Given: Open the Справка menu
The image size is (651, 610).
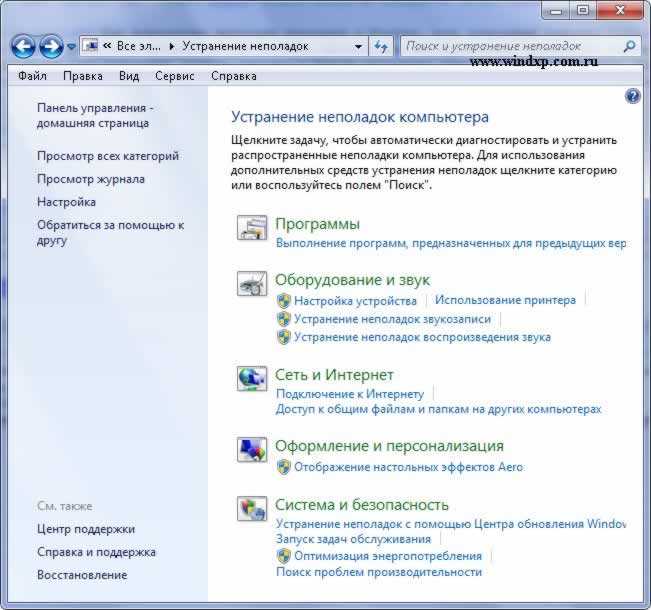Looking at the screenshot, I should [234, 76].
